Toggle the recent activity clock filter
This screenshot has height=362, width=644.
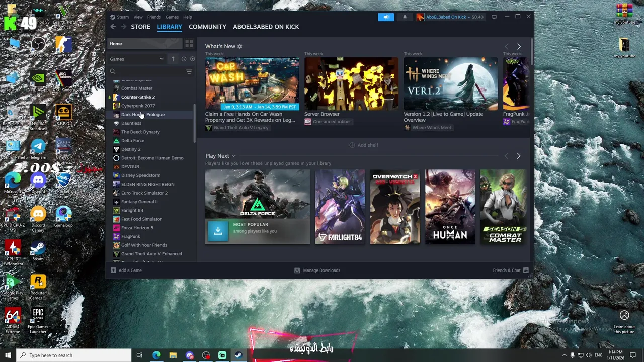tap(184, 59)
